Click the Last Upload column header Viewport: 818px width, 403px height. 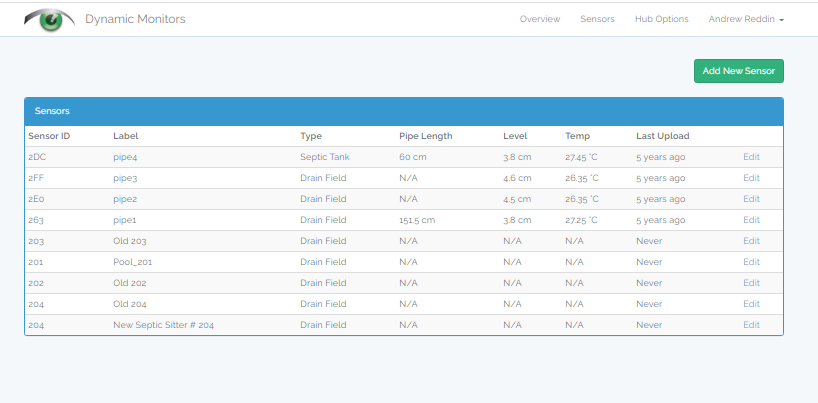coord(663,136)
